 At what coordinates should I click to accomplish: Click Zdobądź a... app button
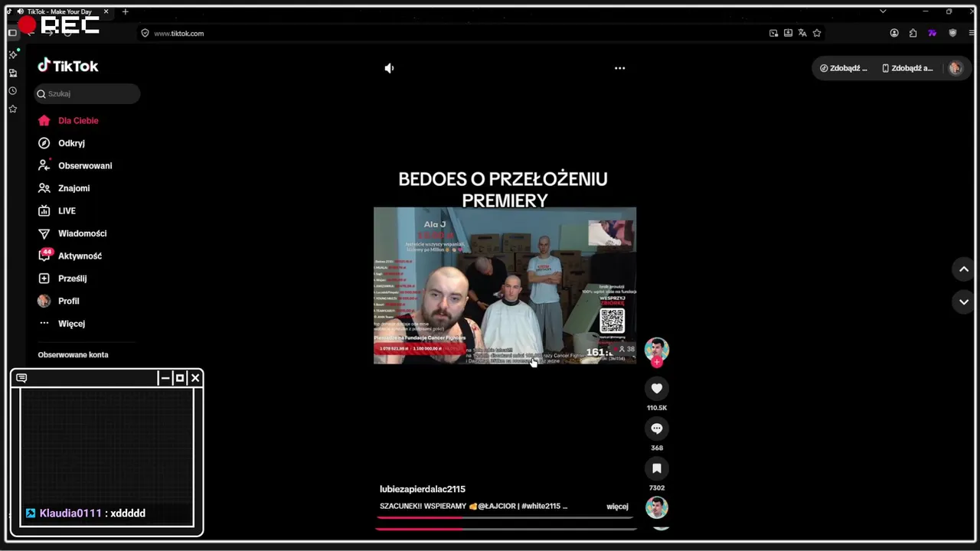pos(907,68)
